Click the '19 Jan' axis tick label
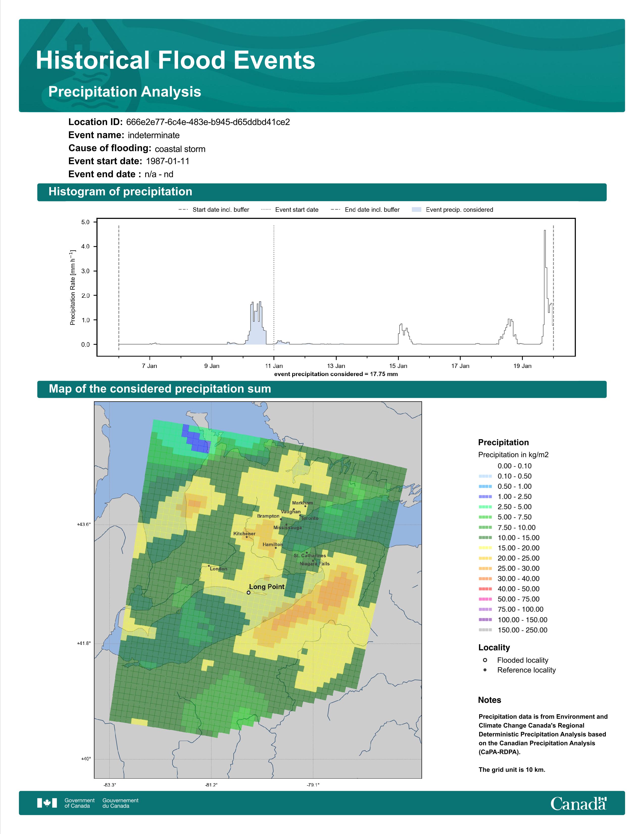 point(522,366)
